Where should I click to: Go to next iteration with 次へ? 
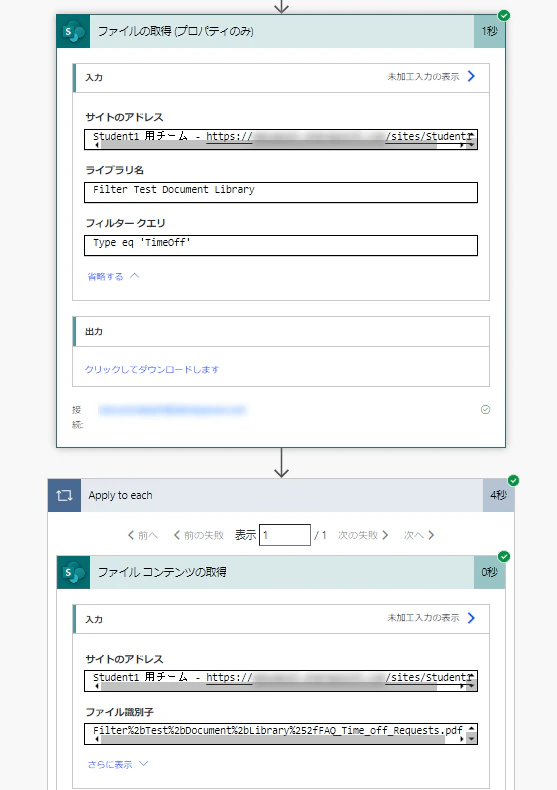[x=419, y=535]
